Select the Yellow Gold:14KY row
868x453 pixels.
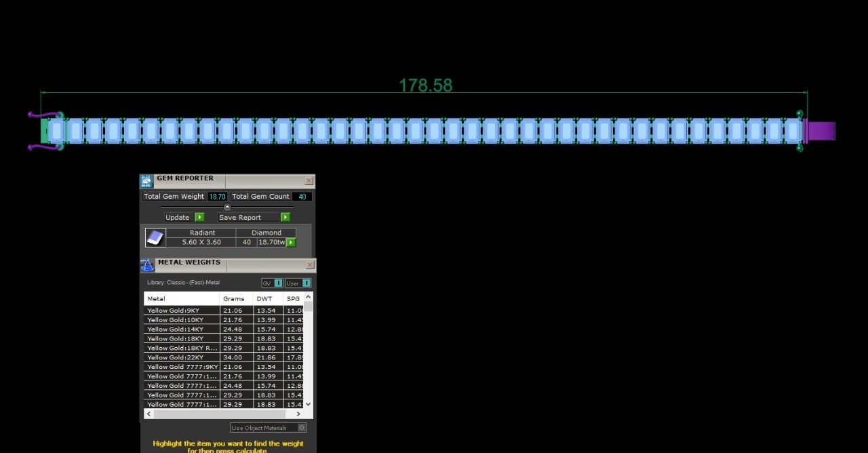click(x=182, y=330)
